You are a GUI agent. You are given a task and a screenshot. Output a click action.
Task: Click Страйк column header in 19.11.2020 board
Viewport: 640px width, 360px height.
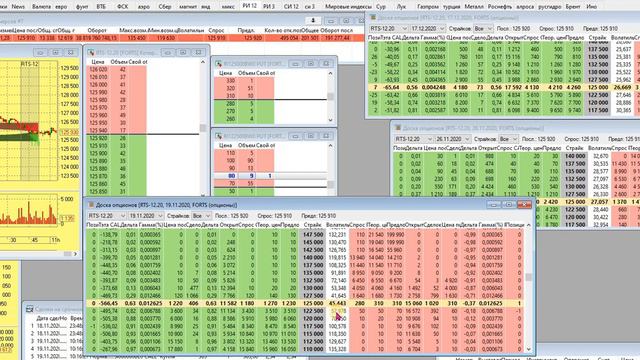pyautogui.click(x=312, y=225)
